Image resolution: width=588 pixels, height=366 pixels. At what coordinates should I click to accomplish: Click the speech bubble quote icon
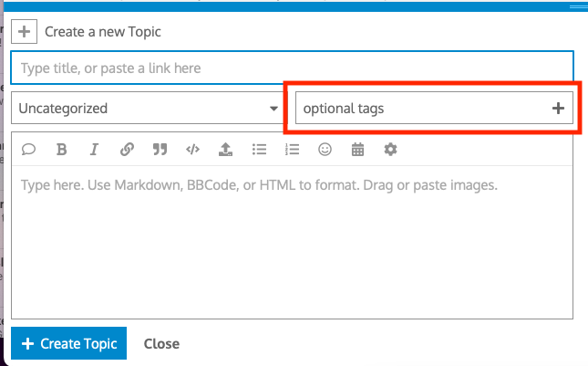pyautogui.click(x=28, y=150)
